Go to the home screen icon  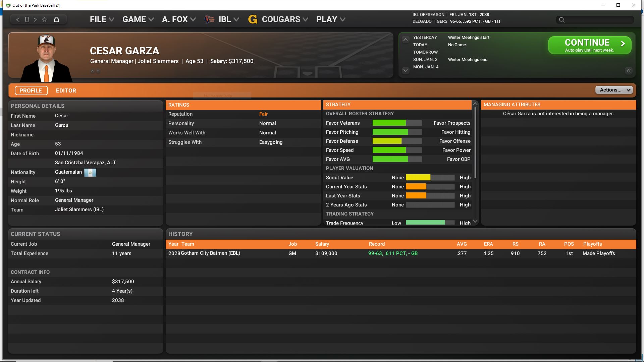(x=56, y=19)
